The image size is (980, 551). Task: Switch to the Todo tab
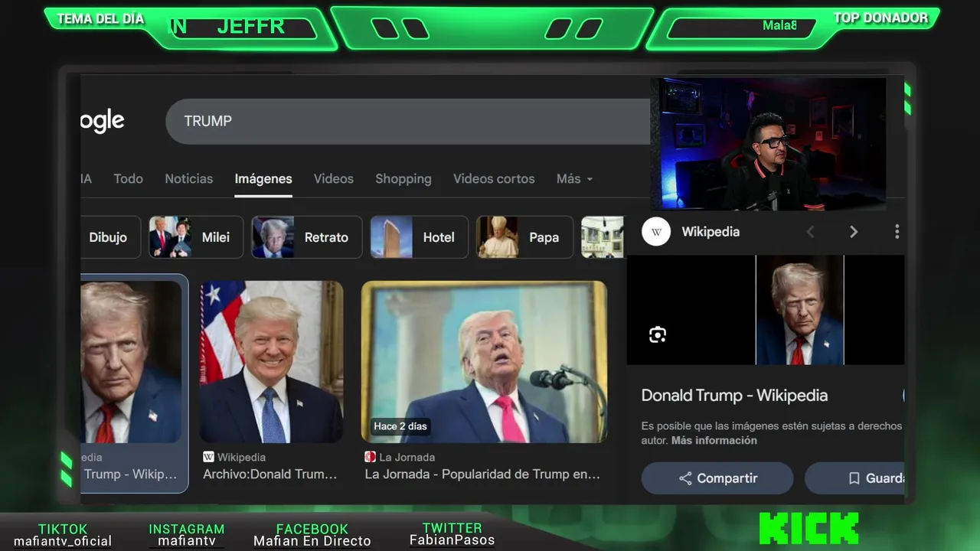129,178
